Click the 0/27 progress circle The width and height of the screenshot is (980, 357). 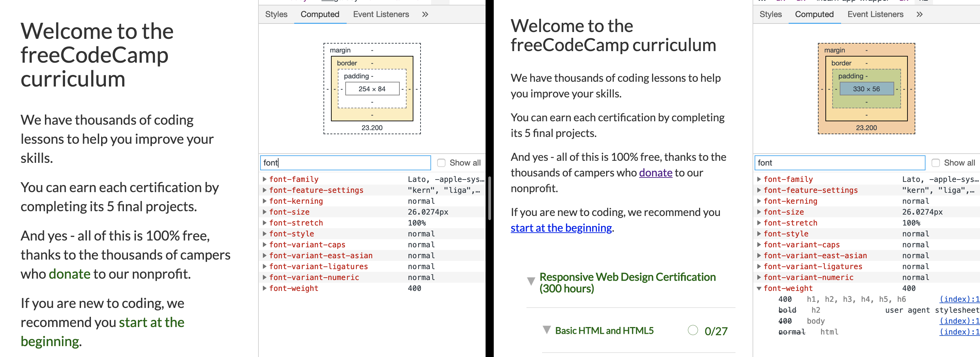pos(694,330)
